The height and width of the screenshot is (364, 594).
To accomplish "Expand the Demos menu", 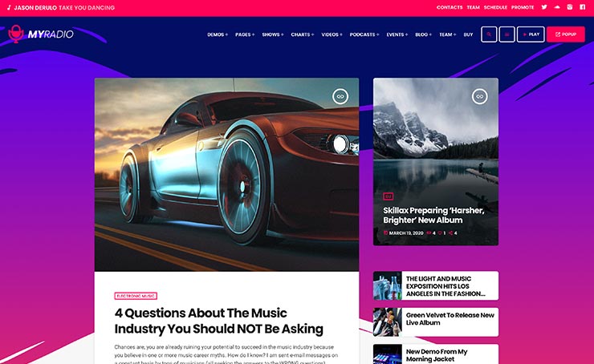I will click(218, 34).
